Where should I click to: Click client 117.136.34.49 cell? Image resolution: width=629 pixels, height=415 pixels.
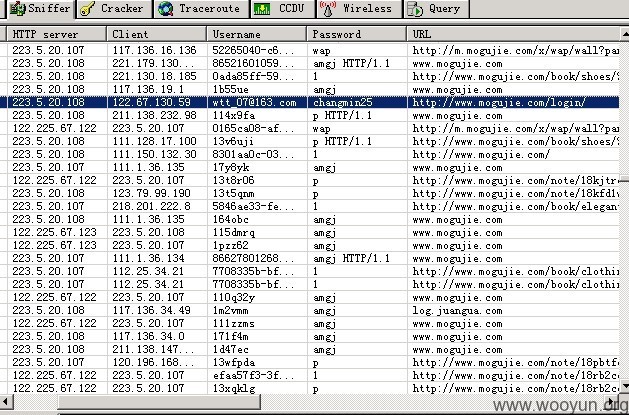click(157, 311)
